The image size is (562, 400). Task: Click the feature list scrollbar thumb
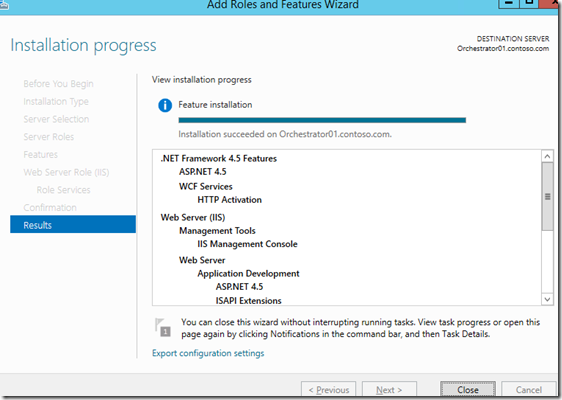pos(547,196)
